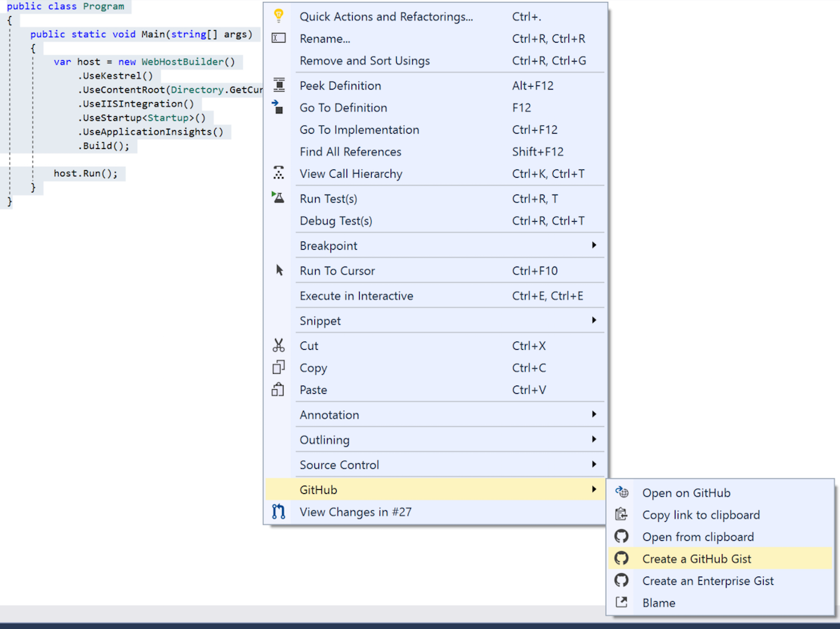Open the Snippet menu entry
Screen dimensions: 840x629
pos(435,320)
